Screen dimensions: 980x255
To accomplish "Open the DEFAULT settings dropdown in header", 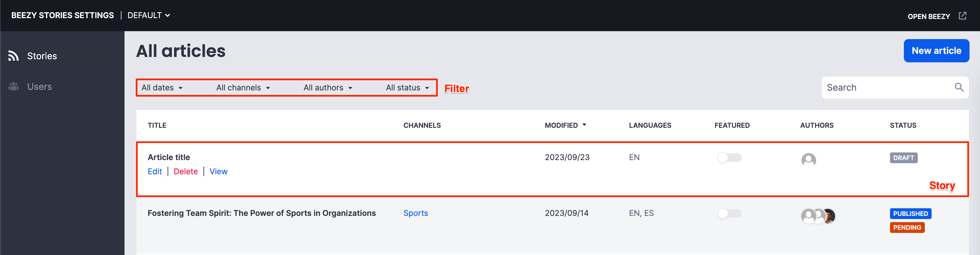I will click(x=148, y=16).
